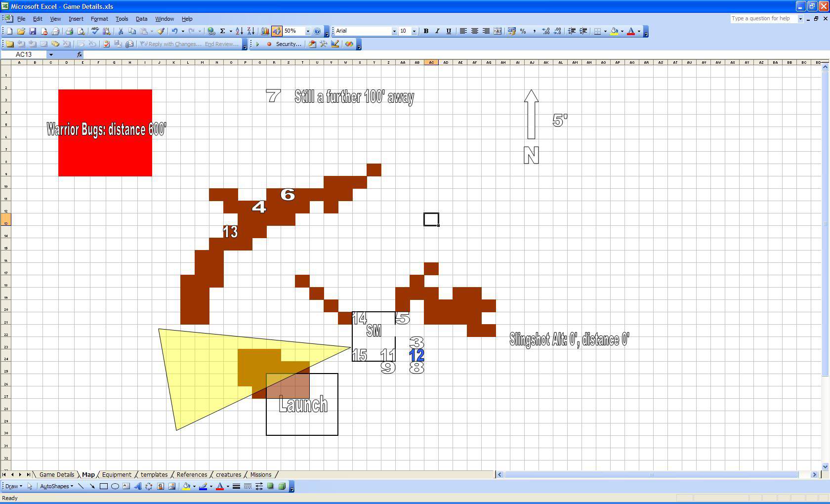Screen dimensions: 830x504
Task: Switch to the creatures sheet tab
Action: point(228,475)
